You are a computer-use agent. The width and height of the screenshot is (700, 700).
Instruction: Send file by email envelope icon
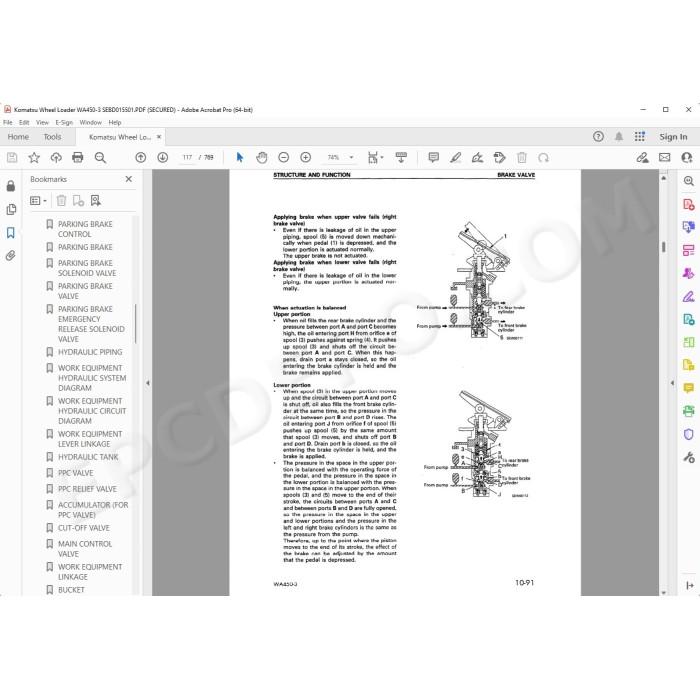664,158
